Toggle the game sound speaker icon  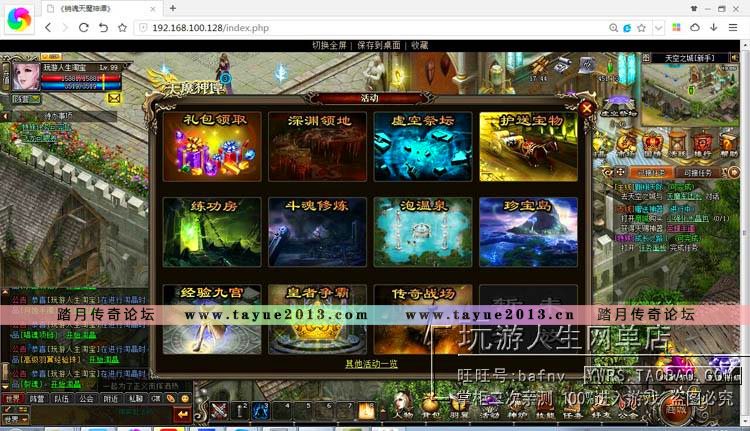pyautogui.click(x=733, y=58)
